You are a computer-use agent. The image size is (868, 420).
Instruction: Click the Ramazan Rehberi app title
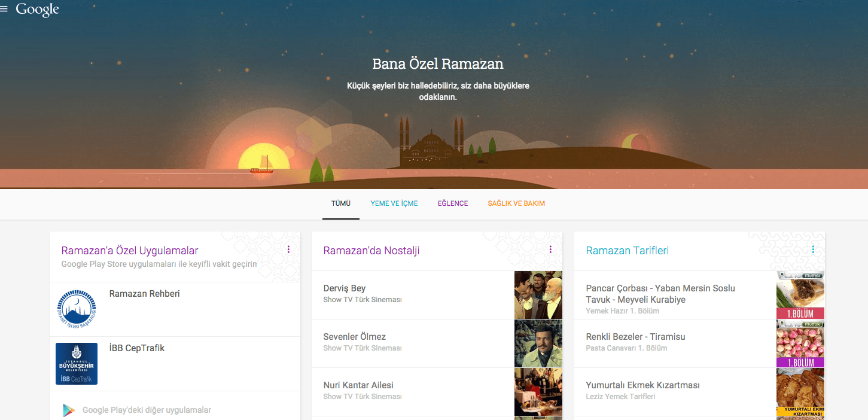coord(144,294)
